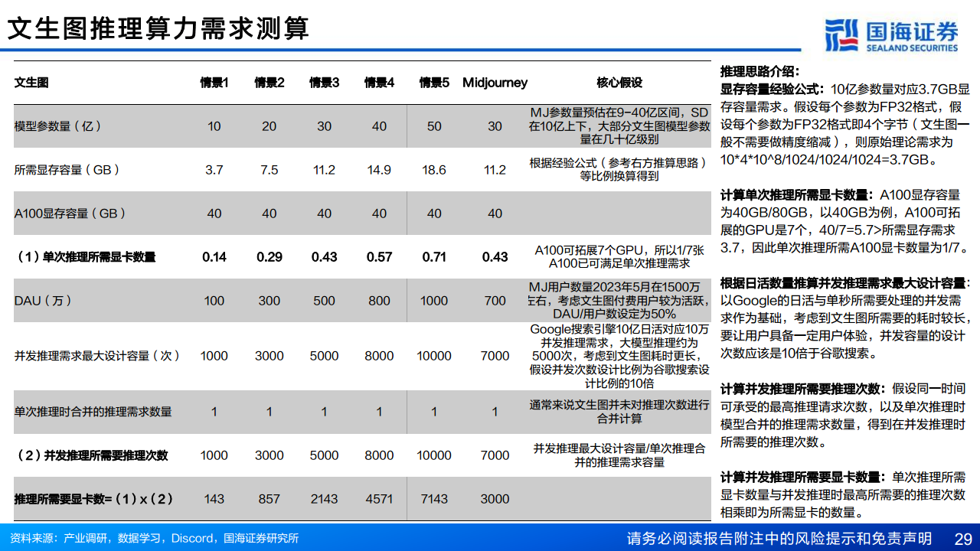The height and width of the screenshot is (551, 980).
Task: Click the assumption text 并发推理最大设计容量/单次推理合并
Action: [619, 455]
